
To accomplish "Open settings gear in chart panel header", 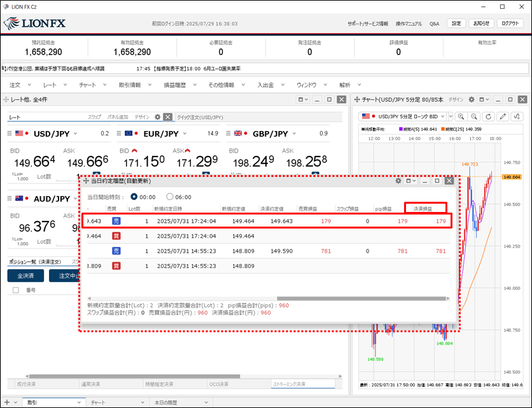I will point(470,100).
